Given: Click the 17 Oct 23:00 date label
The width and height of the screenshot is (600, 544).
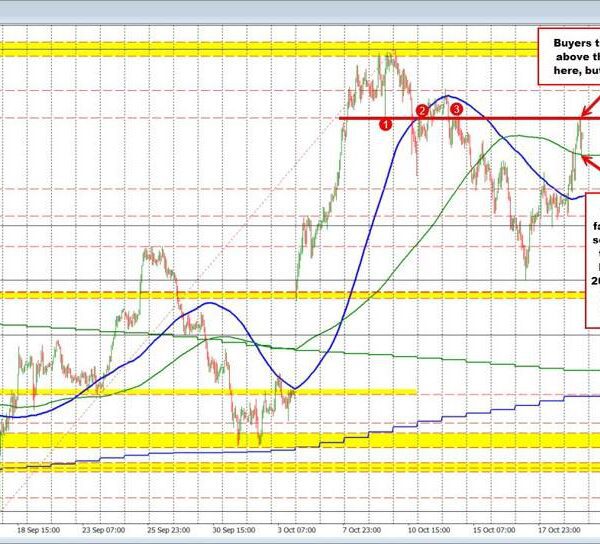Looking at the screenshot, I should pos(559,530).
